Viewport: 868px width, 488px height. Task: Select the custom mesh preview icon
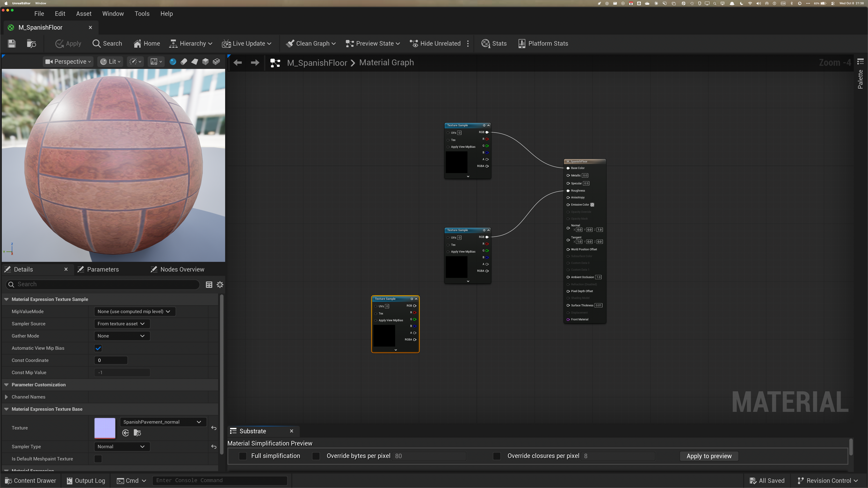[216, 62]
